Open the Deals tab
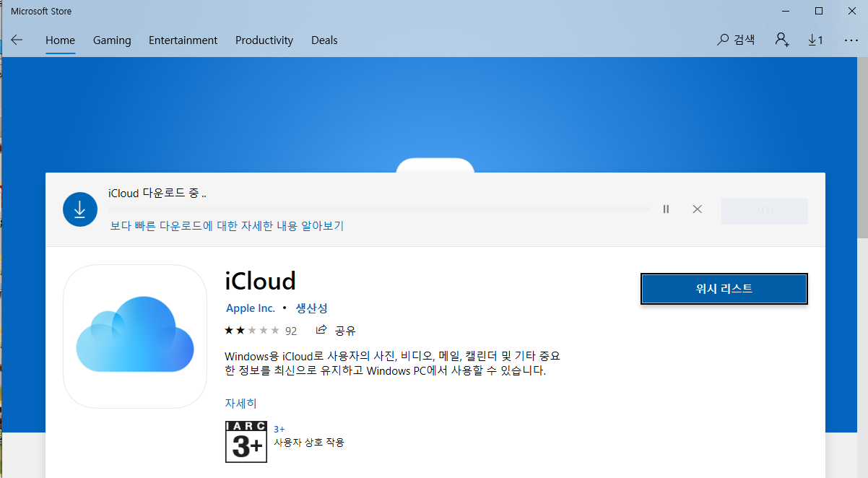 (x=324, y=40)
